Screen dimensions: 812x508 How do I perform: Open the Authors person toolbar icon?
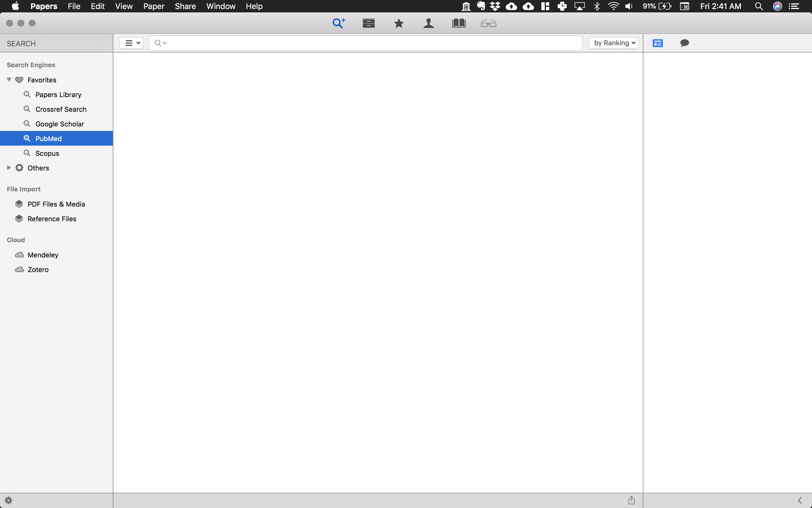coord(429,23)
